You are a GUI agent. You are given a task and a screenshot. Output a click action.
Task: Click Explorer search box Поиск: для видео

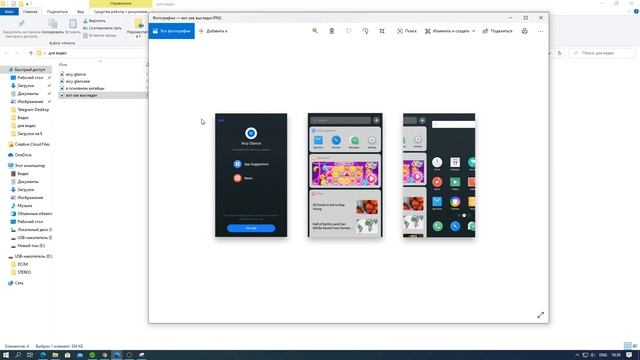tap(602, 53)
